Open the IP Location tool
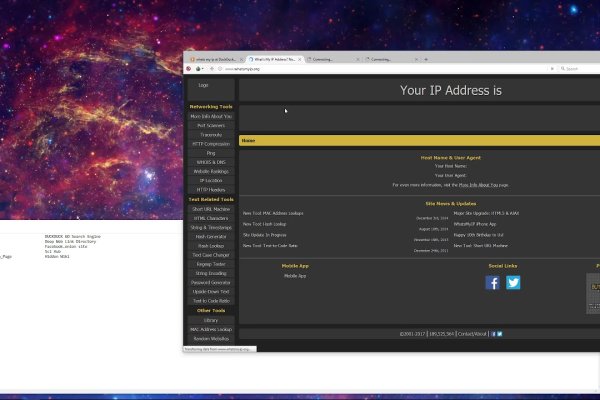This screenshot has height=400, width=600. (211, 181)
